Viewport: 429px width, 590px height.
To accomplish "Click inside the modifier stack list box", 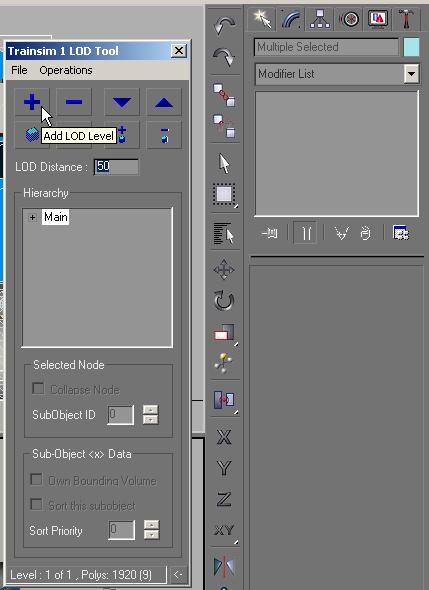I will pyautogui.click(x=336, y=154).
